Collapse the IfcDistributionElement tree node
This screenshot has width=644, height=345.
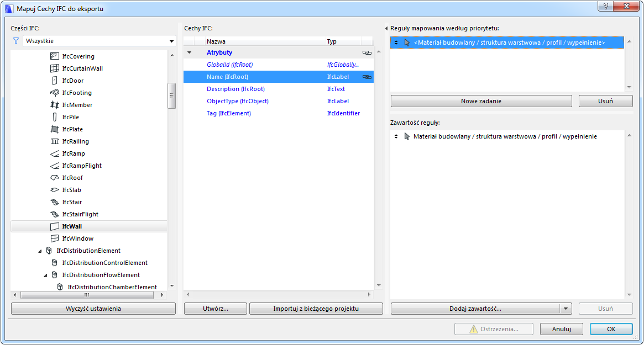coord(40,251)
